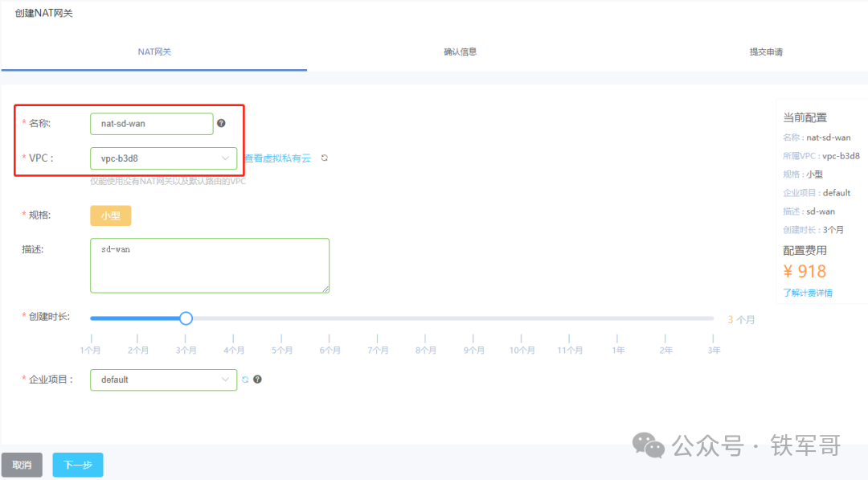Click the 取消 button
Image resolution: width=868 pixels, height=480 pixels.
[x=23, y=465]
